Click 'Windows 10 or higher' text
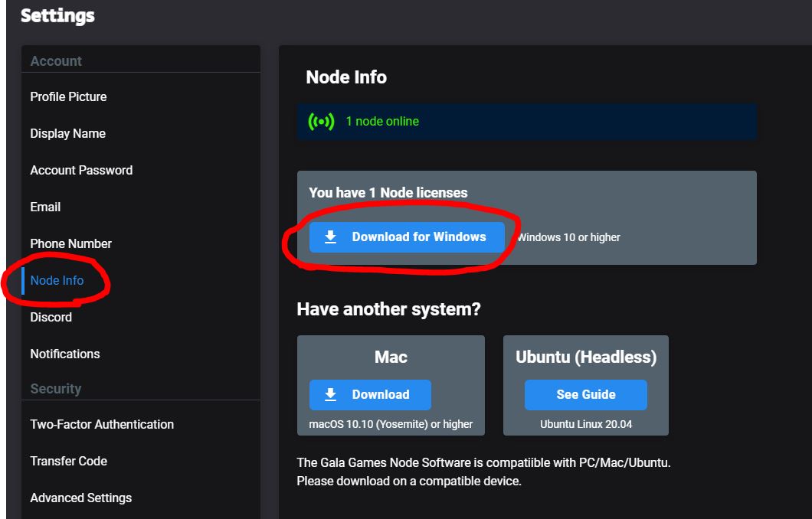The height and width of the screenshot is (519, 812). coord(568,237)
